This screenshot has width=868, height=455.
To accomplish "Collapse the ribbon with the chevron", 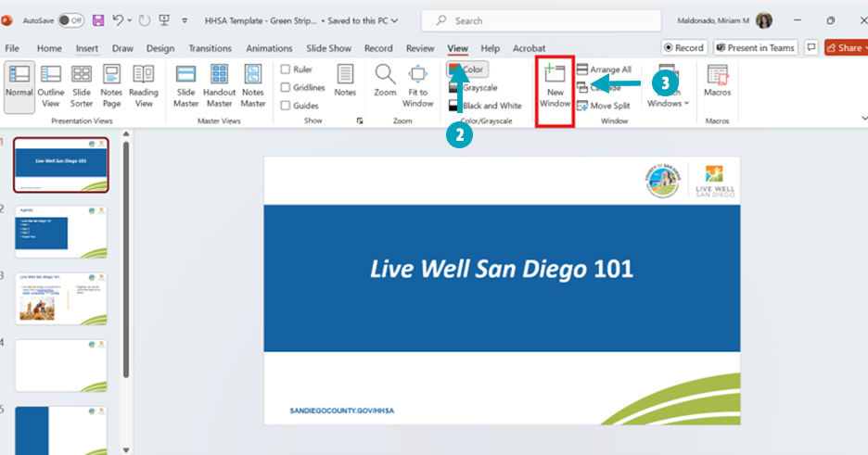I will tap(863, 119).
